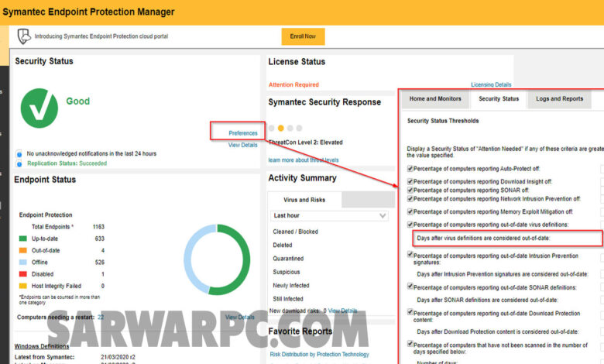Click the Windows Definitions heading

[42, 346]
